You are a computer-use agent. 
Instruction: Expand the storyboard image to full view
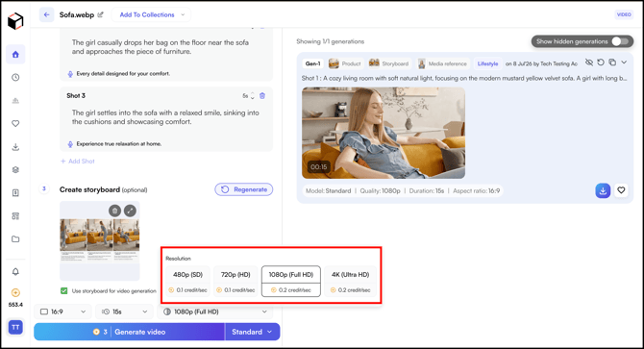(x=130, y=211)
